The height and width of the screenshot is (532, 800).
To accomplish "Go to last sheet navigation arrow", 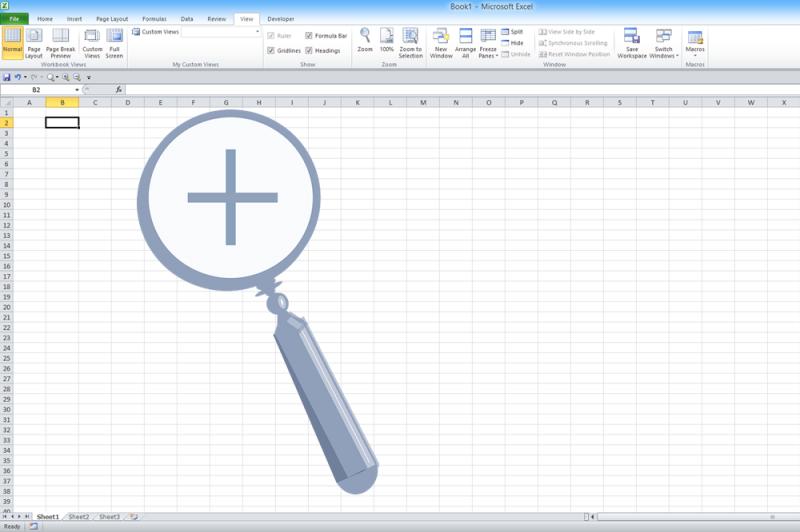I will coord(27,517).
